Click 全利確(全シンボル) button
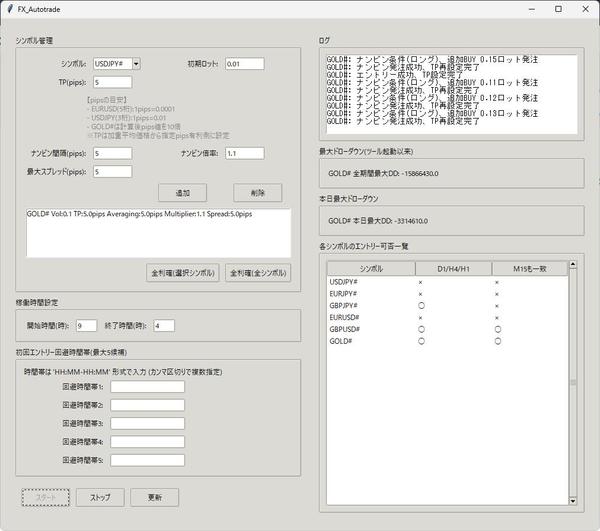 tap(258, 273)
